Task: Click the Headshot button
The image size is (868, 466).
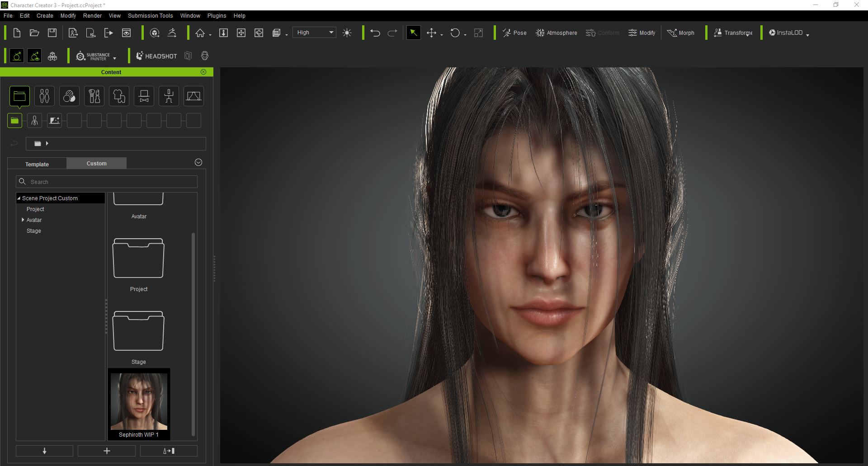Action: pos(156,56)
